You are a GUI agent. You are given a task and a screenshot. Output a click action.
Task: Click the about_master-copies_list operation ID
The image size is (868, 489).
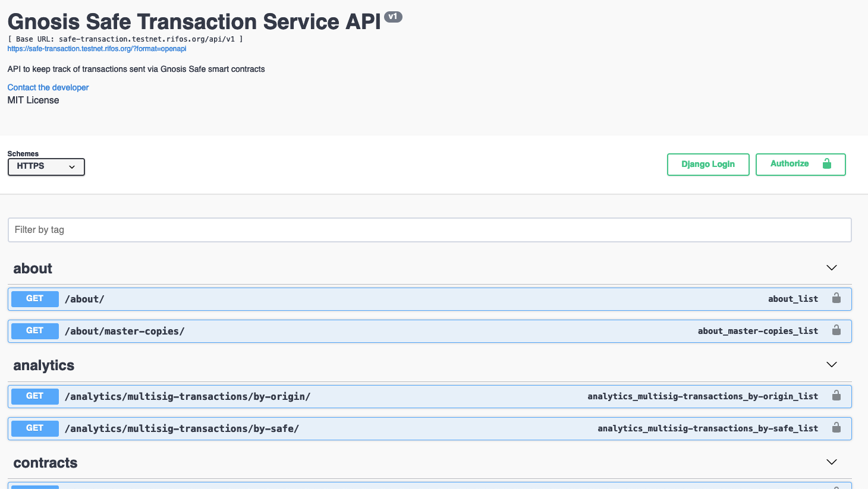758,331
